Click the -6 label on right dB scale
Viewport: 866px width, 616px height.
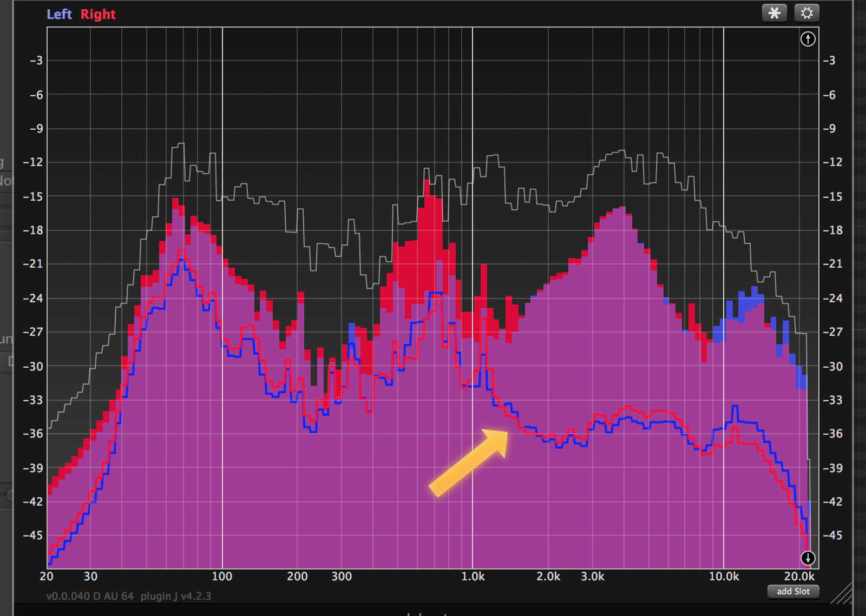(829, 95)
